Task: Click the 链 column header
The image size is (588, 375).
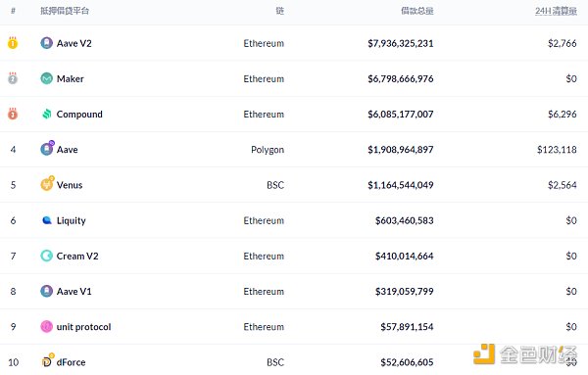Action: [x=279, y=11]
